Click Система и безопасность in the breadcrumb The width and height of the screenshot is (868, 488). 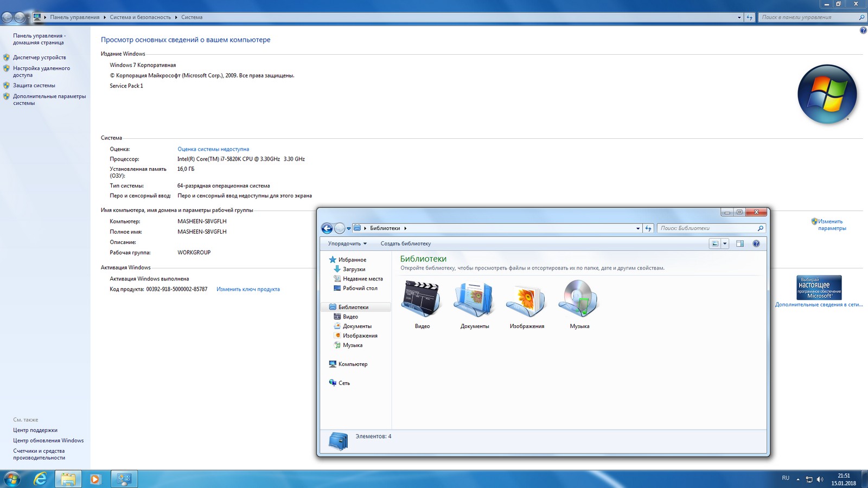pos(141,17)
